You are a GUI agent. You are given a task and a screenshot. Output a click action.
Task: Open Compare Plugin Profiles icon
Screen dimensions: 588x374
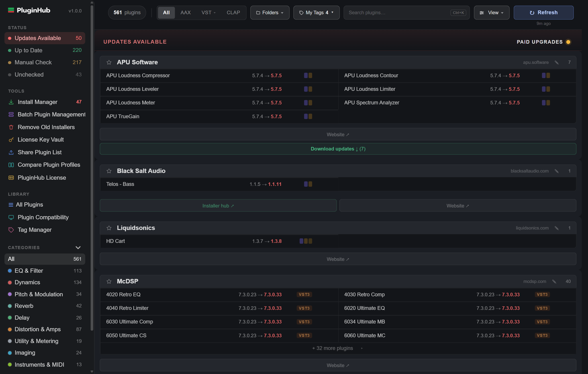tap(11, 165)
